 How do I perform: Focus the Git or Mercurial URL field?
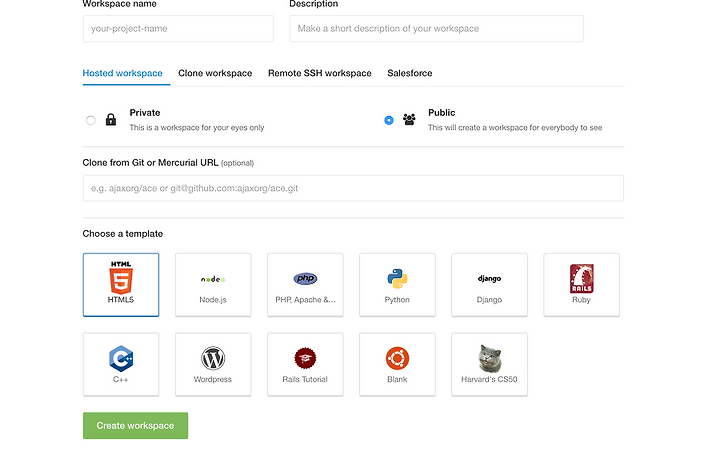[353, 188]
